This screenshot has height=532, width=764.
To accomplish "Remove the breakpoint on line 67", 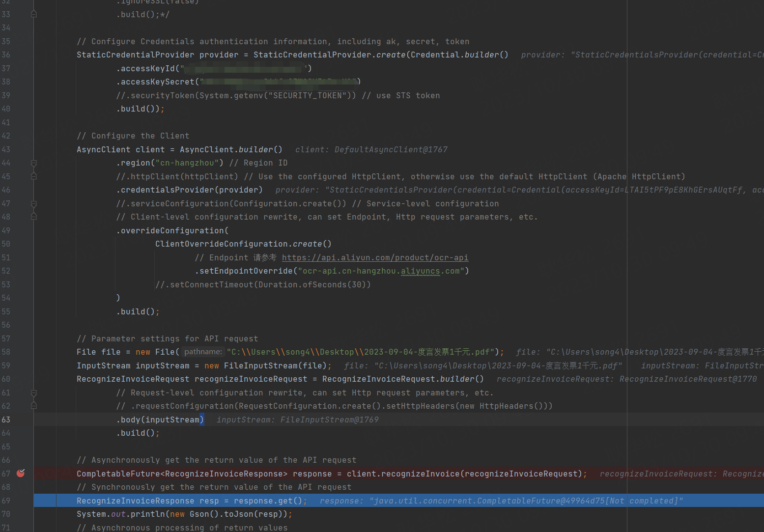I will tap(21, 473).
